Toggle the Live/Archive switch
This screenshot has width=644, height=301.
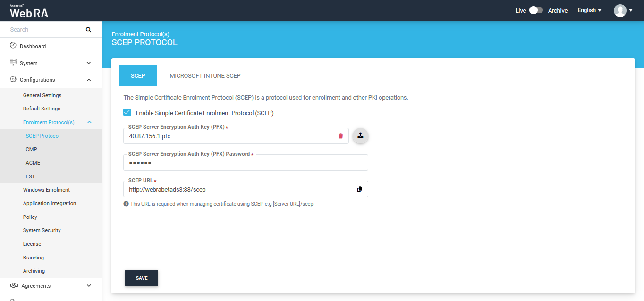tap(535, 10)
